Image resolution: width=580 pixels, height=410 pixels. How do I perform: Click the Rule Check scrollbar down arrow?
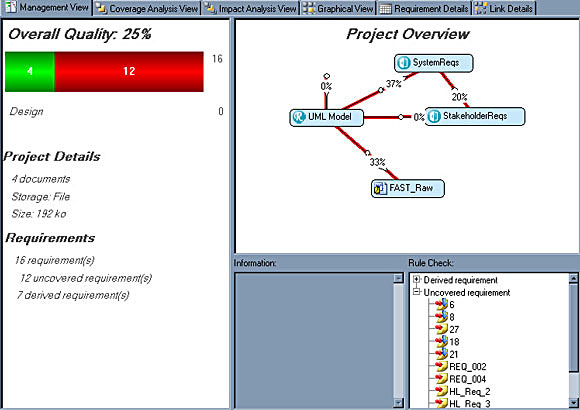tap(573, 402)
